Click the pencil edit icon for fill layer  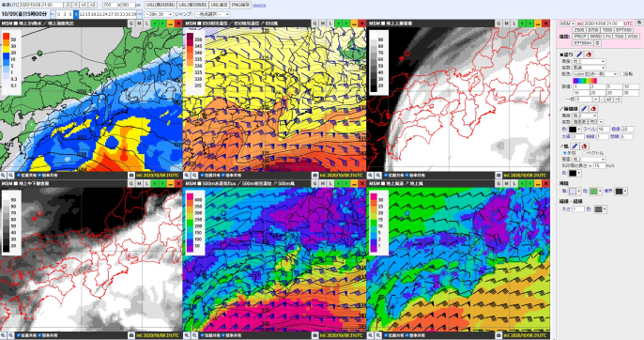point(578,54)
